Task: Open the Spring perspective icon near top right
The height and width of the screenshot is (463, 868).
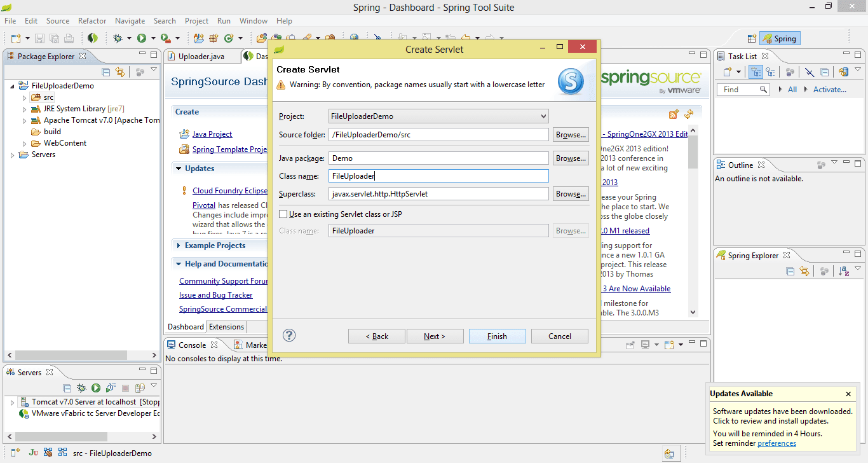Action: pos(780,38)
